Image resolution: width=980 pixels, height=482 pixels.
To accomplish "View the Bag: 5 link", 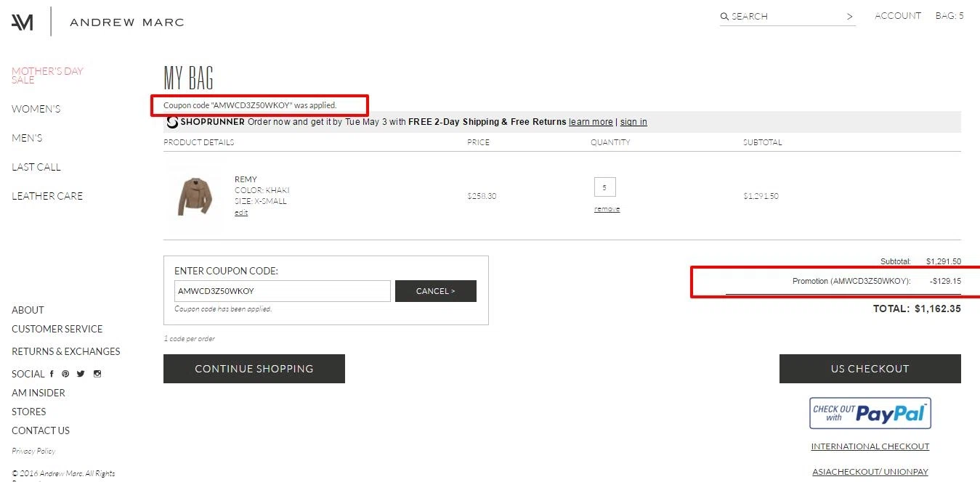I will (x=949, y=16).
